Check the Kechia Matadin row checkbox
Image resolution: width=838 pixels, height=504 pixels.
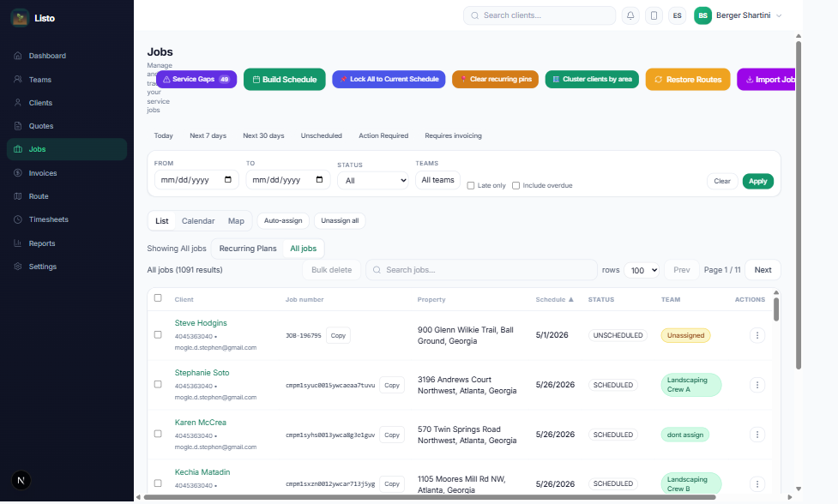(158, 483)
